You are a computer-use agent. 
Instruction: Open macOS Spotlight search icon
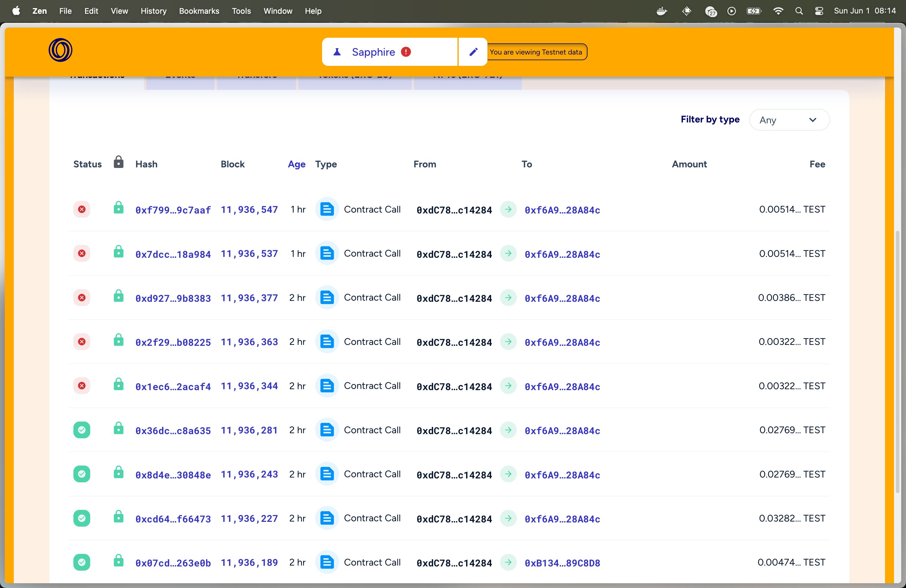pos(799,11)
